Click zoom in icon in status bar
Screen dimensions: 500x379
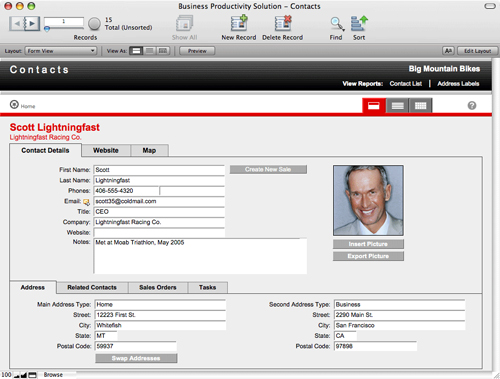pyautogui.click(x=24, y=375)
